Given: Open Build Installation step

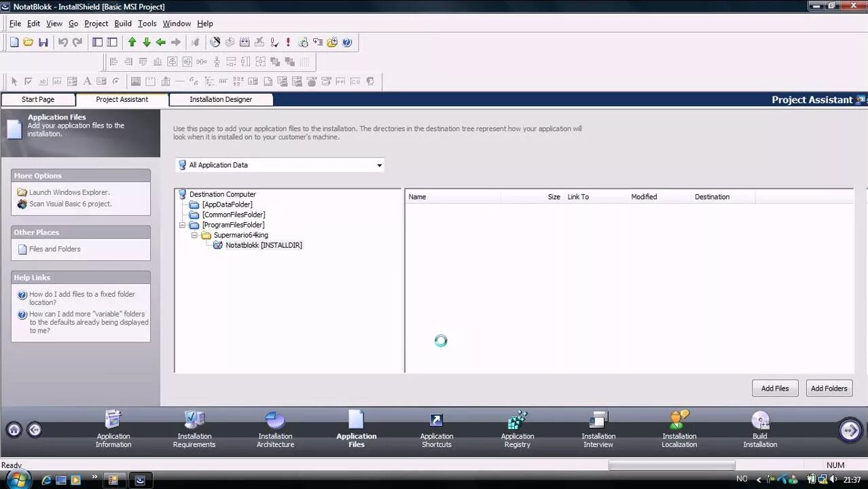Looking at the screenshot, I should tap(760, 430).
